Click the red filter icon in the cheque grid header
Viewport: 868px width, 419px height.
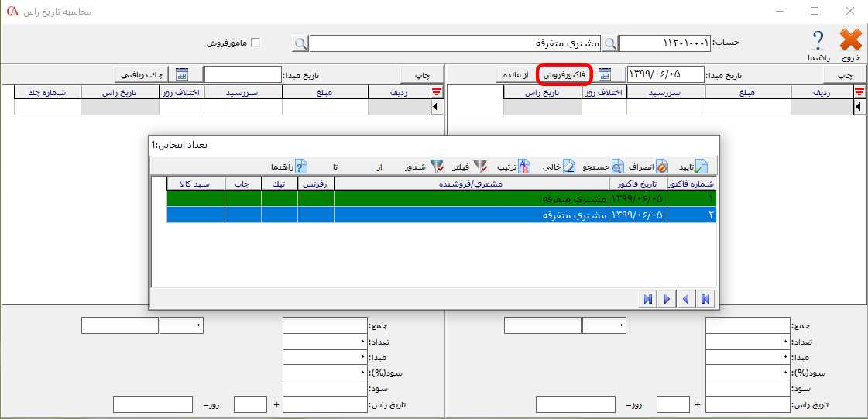pos(436,92)
